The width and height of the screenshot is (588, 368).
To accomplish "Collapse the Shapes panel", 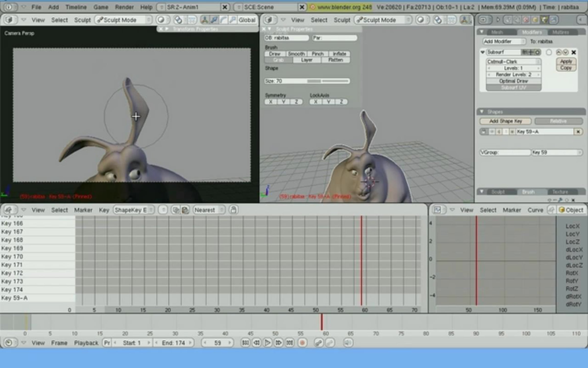I will pyautogui.click(x=482, y=112).
